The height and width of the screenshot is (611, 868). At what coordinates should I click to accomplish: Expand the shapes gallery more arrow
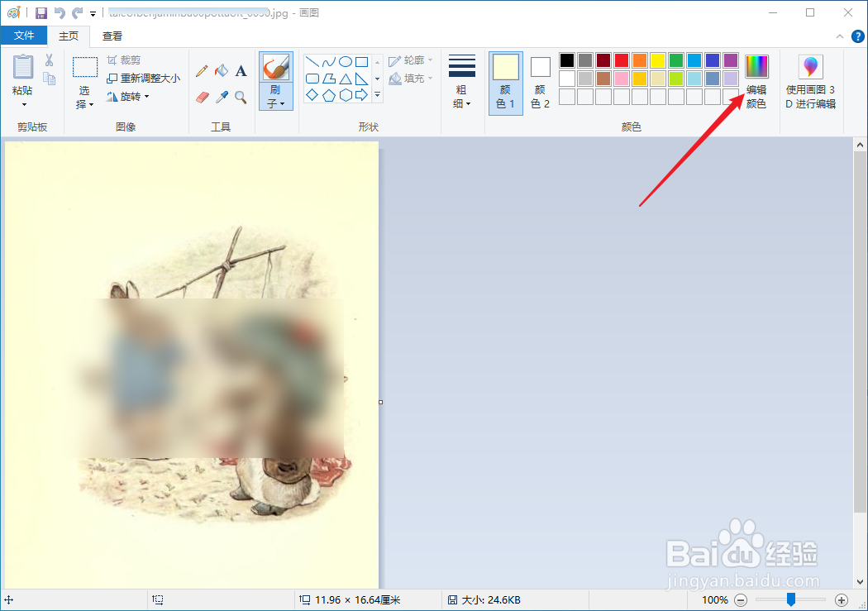[377, 95]
